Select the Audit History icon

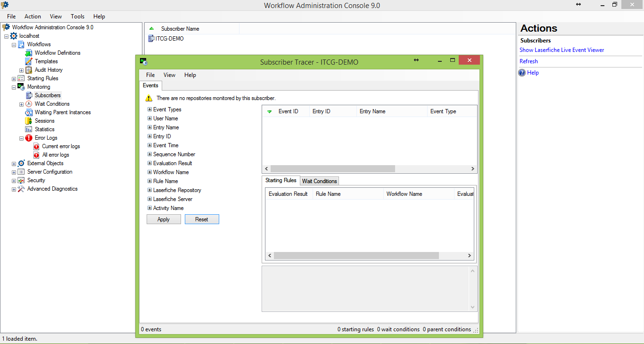pos(29,70)
